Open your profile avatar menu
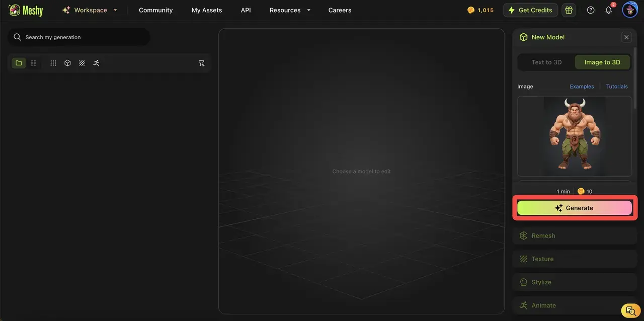This screenshot has height=321, width=644. [x=629, y=10]
